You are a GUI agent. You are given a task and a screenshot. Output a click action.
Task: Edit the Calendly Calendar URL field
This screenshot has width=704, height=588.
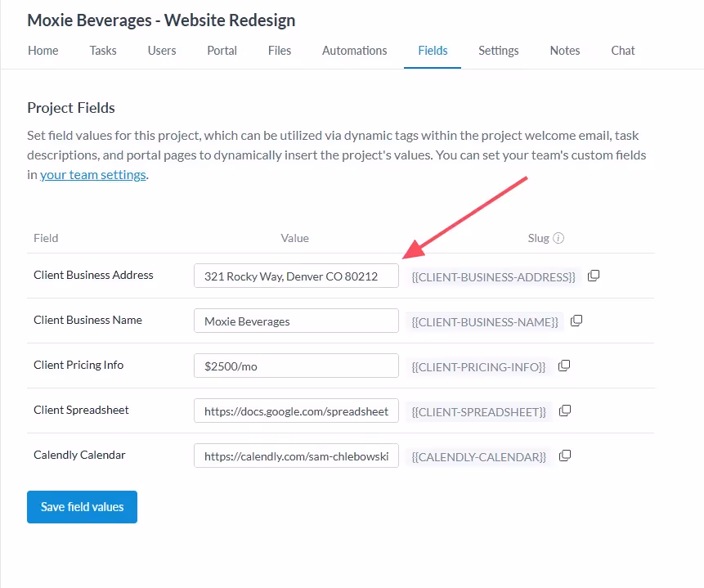(296, 456)
